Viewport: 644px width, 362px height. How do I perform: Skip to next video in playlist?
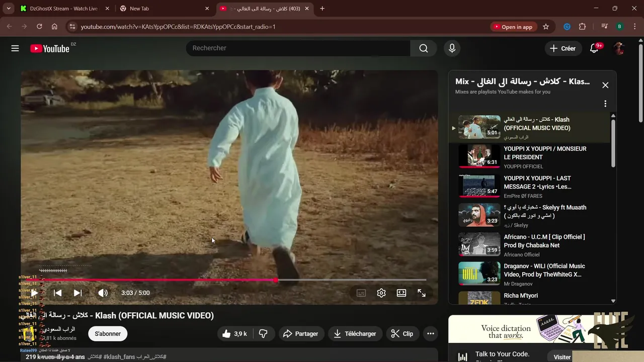coord(77,293)
